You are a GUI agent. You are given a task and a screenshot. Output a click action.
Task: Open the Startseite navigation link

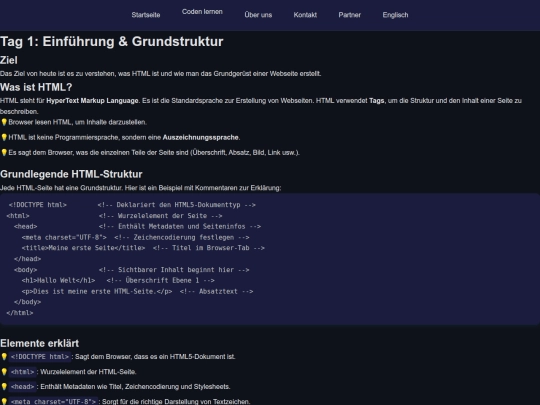tap(146, 15)
